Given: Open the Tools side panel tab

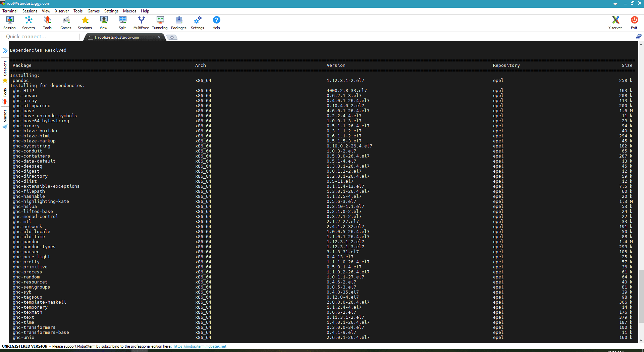Looking at the screenshot, I should pyautogui.click(x=5, y=96).
